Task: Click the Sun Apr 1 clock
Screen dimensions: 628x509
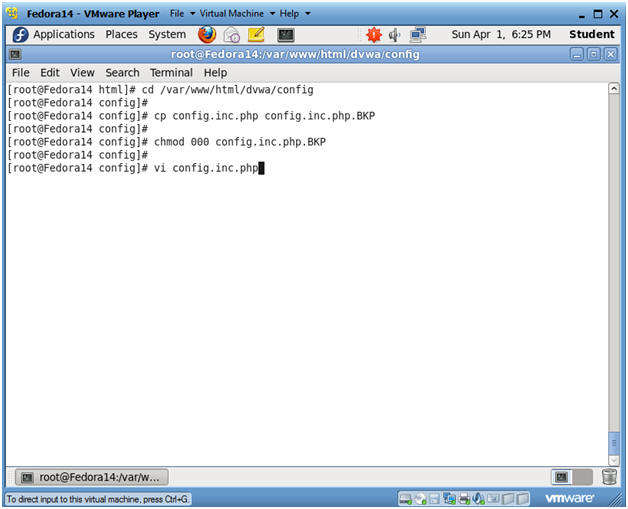Action: pyautogui.click(x=501, y=34)
